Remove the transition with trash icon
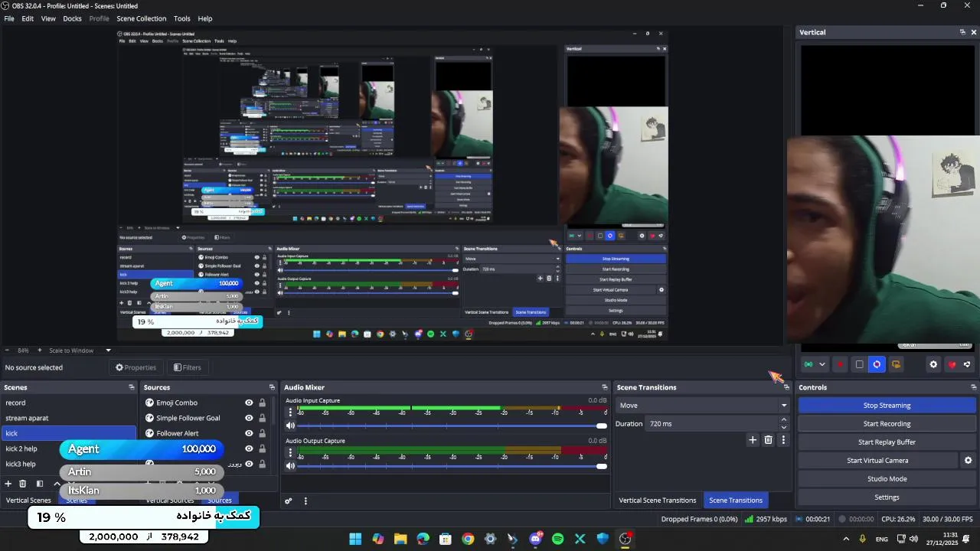Viewport: 980px width, 551px height. click(769, 440)
